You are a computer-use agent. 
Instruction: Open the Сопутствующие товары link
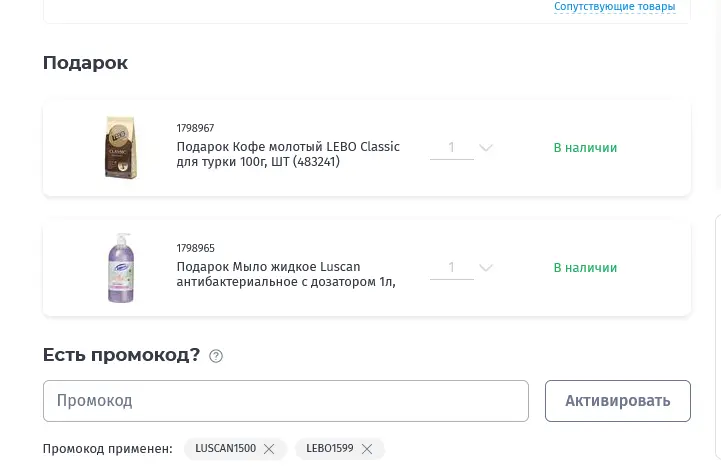coord(614,6)
